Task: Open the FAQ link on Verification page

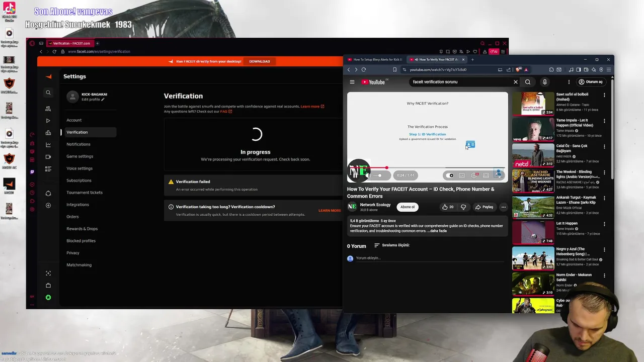Action: coord(226,111)
